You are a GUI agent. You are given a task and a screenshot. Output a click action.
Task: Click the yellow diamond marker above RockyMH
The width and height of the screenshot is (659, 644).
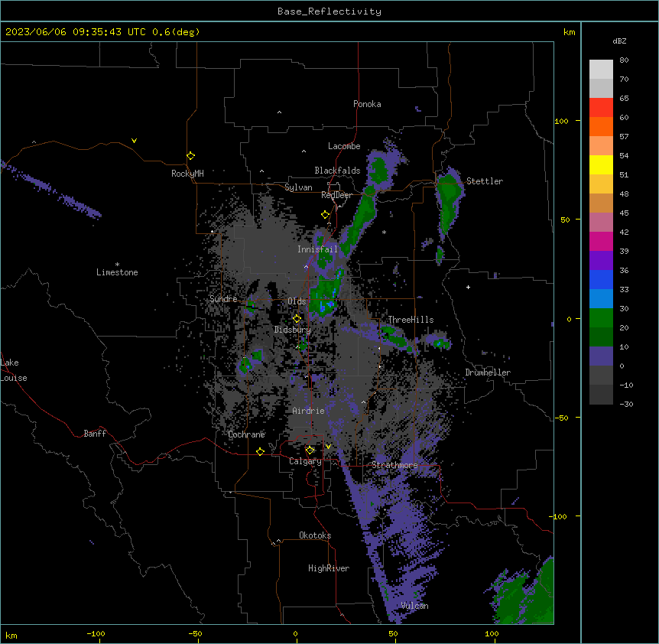(x=190, y=156)
